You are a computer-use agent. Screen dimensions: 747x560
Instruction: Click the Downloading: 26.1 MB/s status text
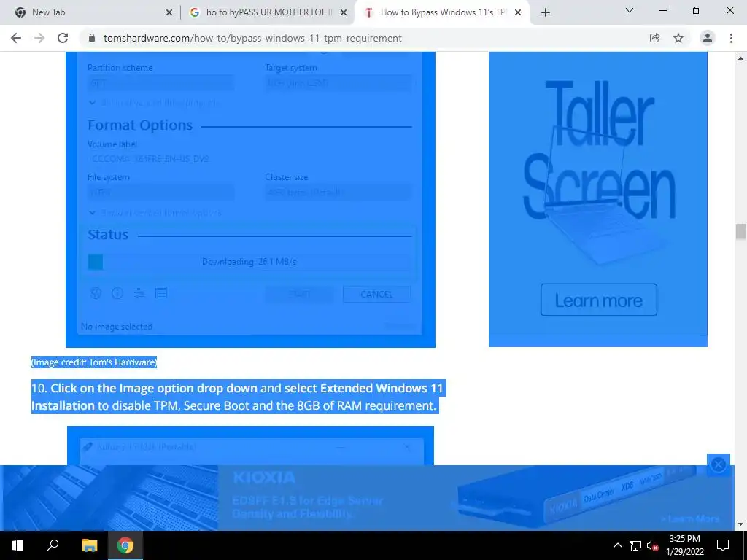pyautogui.click(x=249, y=262)
